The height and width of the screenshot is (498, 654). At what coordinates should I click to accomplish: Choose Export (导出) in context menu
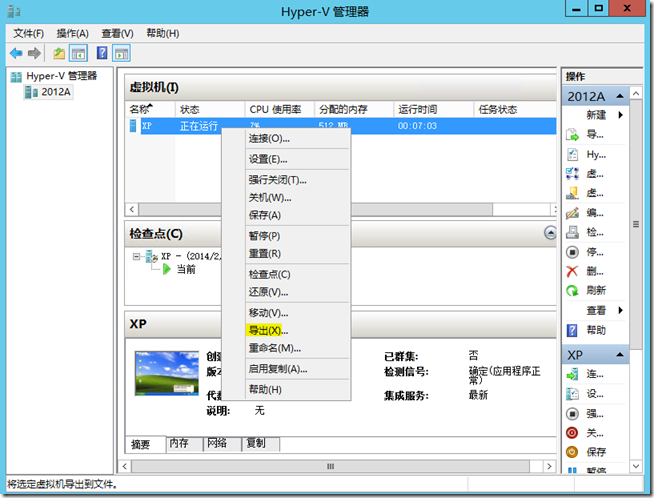point(286,330)
